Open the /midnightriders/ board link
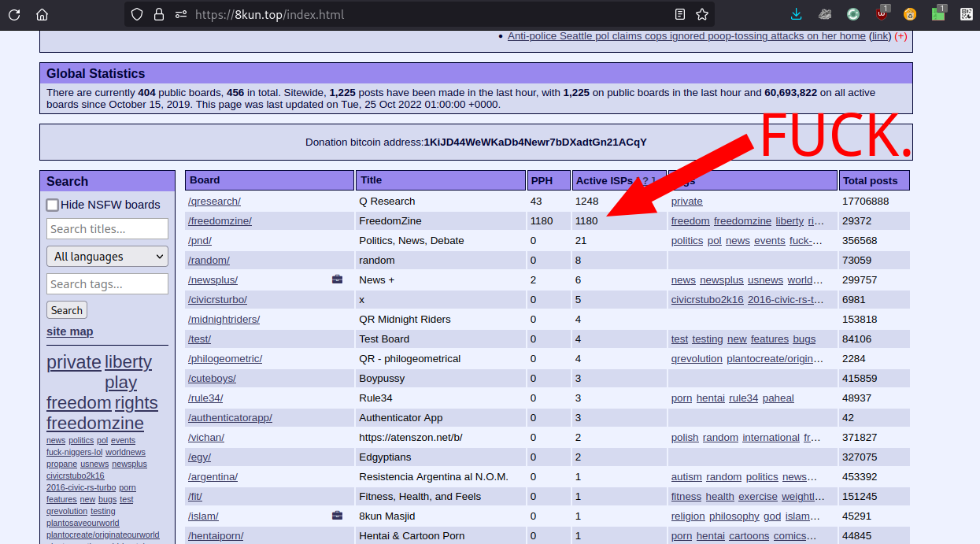 [224, 320]
